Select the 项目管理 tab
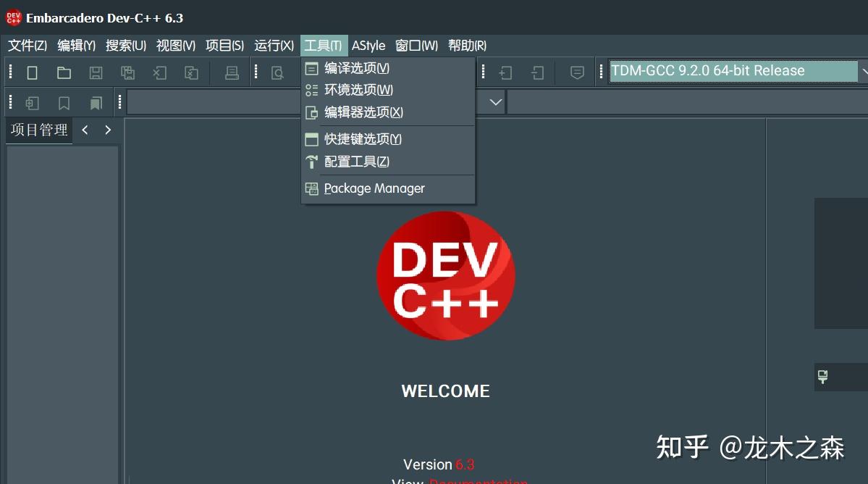The height and width of the screenshot is (484, 868). click(x=39, y=130)
